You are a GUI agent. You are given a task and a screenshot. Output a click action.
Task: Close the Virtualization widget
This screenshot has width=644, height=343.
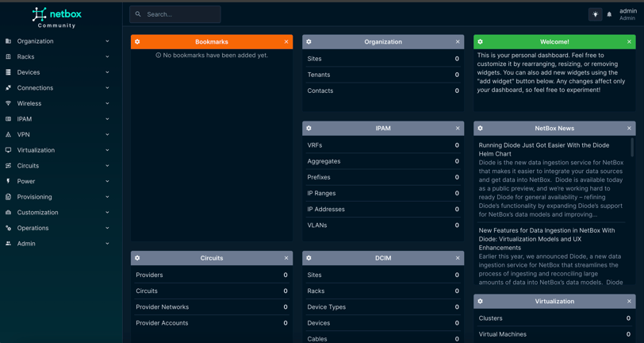[629, 301]
